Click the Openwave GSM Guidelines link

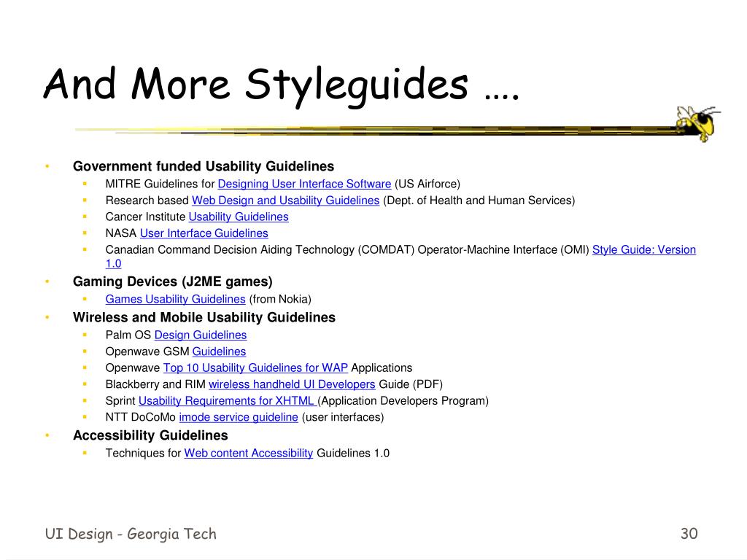coord(219,351)
